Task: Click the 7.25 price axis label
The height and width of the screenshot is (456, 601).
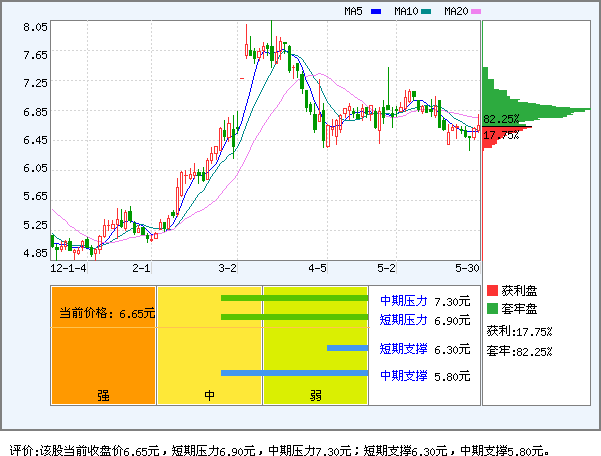Action: click(x=35, y=83)
